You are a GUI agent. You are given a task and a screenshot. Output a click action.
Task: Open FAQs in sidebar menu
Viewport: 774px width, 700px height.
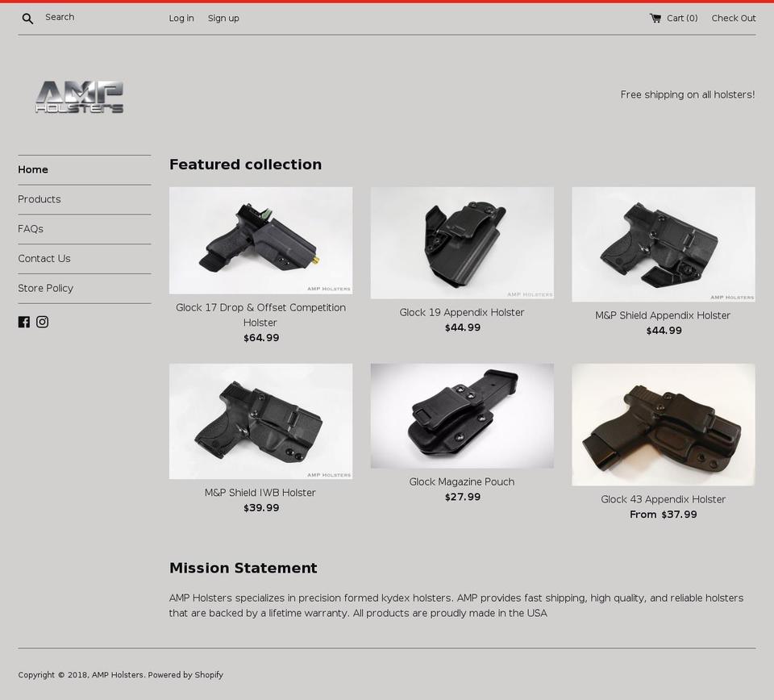tap(31, 229)
